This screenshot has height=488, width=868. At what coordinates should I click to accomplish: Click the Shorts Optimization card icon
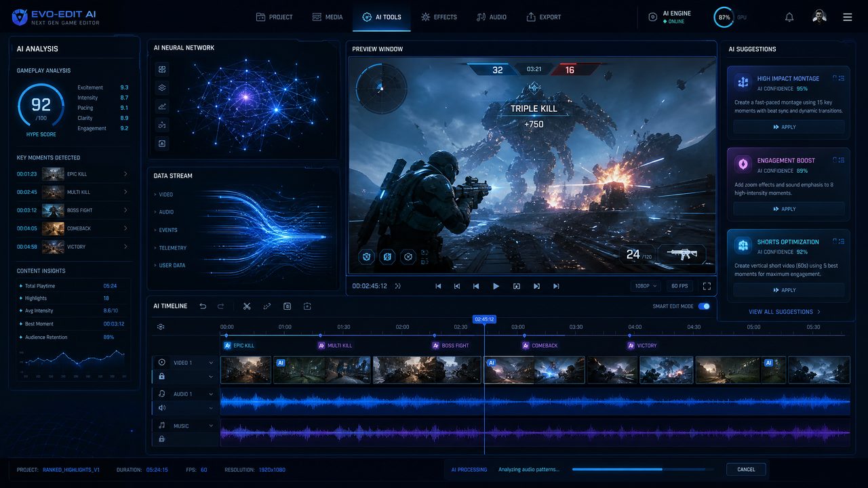[743, 245]
